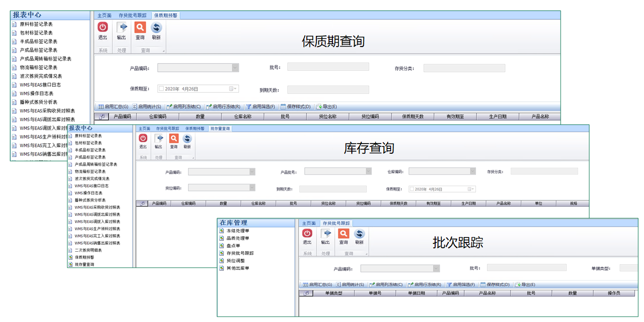Click 到期天数 field in 库存查询 window
The width and height of the screenshot is (644, 322).
tap(333, 189)
